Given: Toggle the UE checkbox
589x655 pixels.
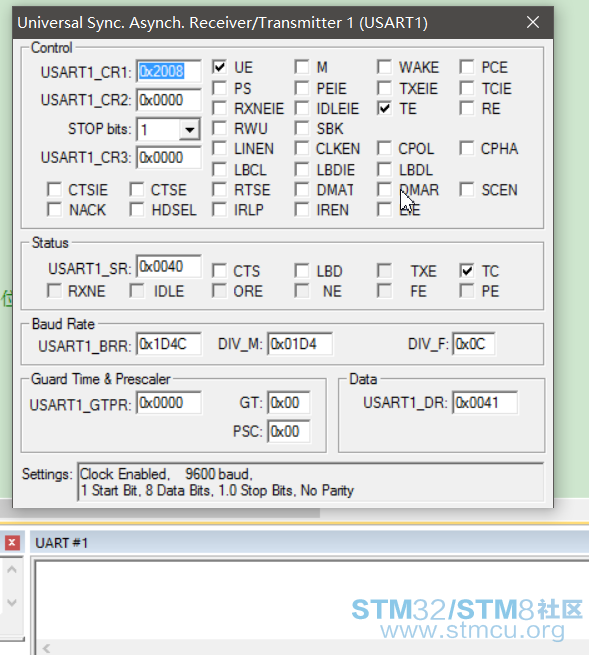Looking at the screenshot, I should click(x=219, y=67).
